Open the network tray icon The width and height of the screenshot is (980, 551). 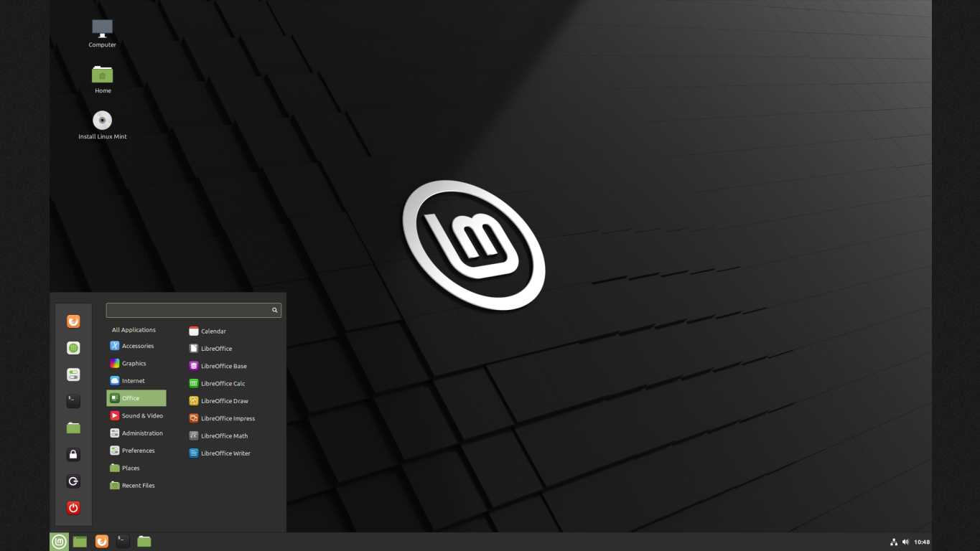point(894,542)
